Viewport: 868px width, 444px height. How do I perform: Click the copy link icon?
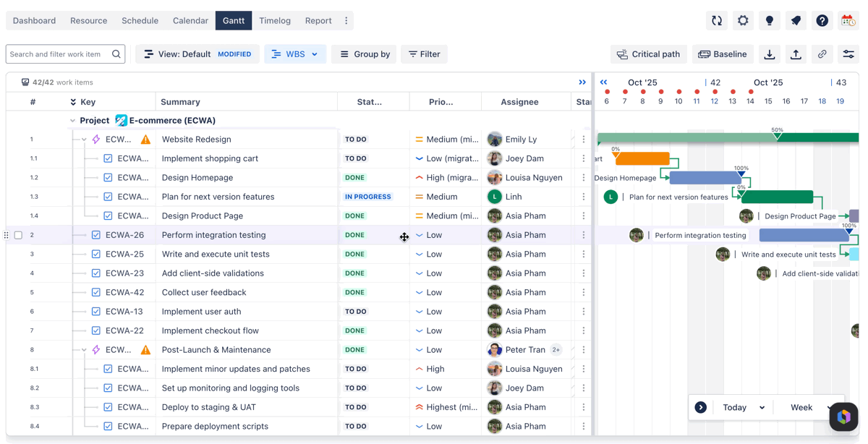tap(822, 54)
